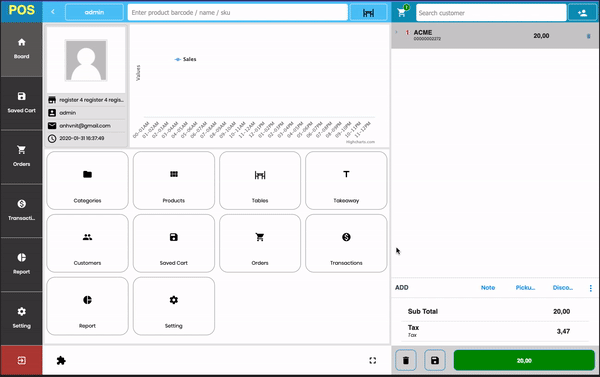Click the ADD label in cart
600x377 pixels.
pyautogui.click(x=401, y=287)
